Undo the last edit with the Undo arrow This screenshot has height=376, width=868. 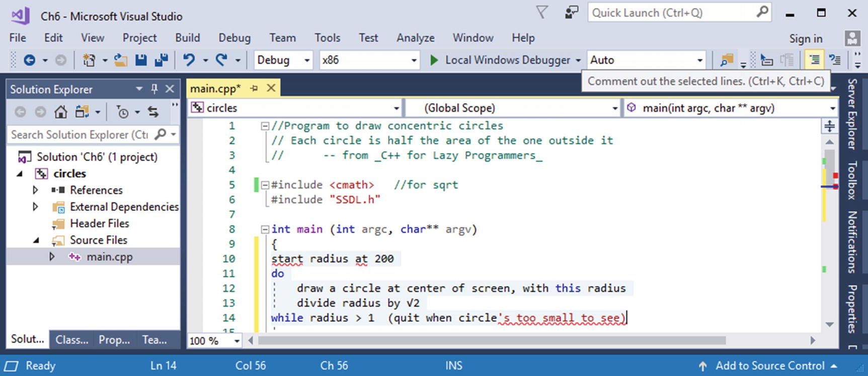click(189, 60)
